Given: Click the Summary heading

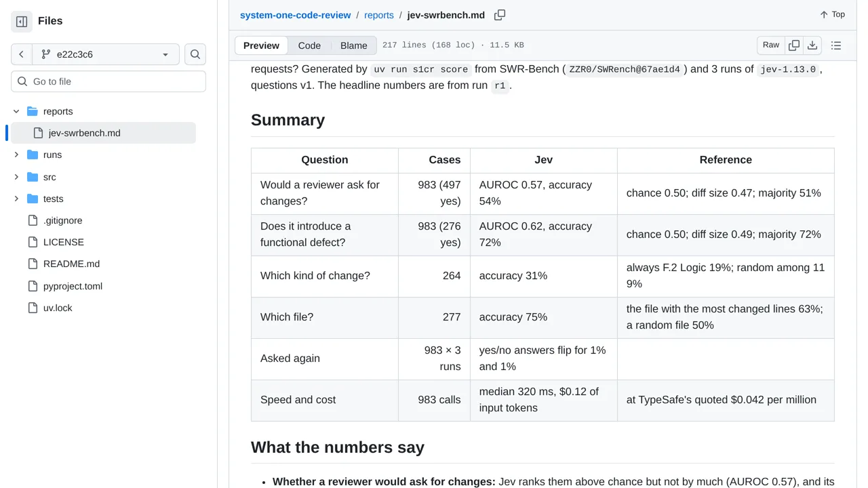Looking at the screenshot, I should click(288, 120).
